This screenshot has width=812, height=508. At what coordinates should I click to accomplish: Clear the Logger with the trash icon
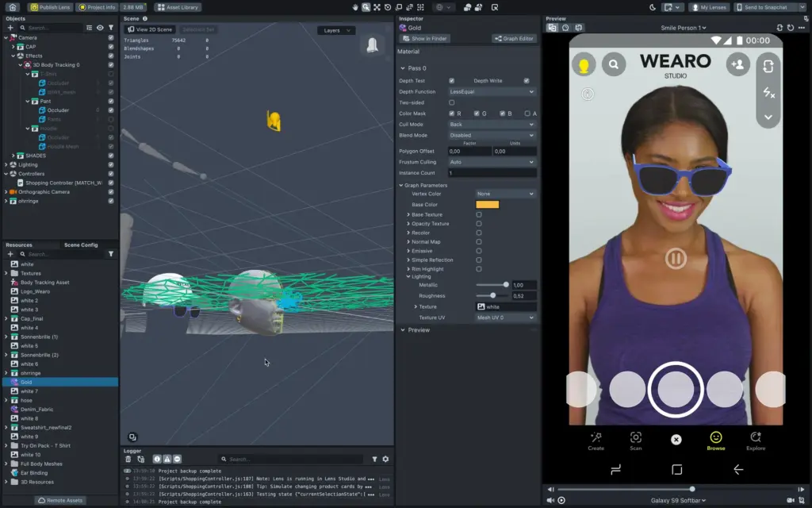[128, 459]
